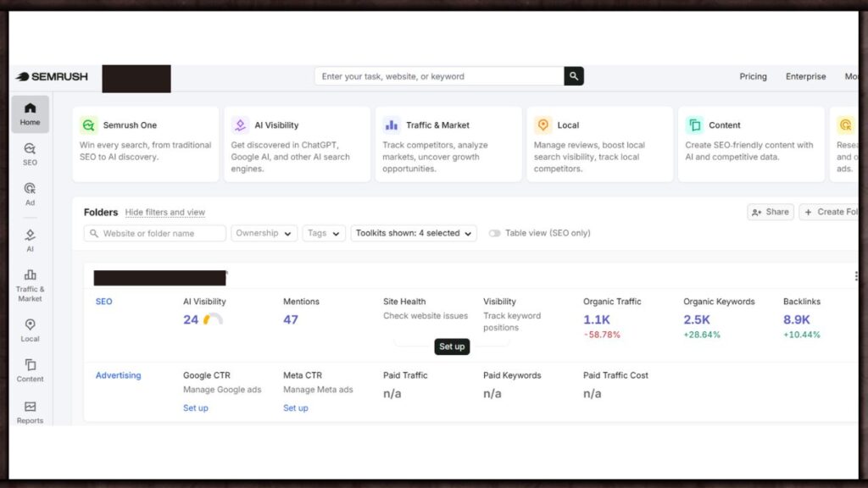Open the Advertising row link
868x488 pixels.
coord(118,375)
